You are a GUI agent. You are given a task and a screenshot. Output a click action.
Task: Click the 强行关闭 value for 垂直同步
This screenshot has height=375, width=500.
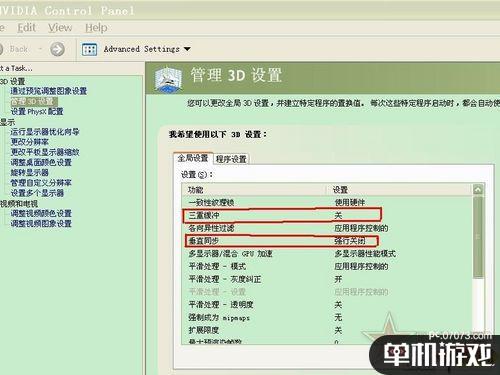click(x=350, y=241)
